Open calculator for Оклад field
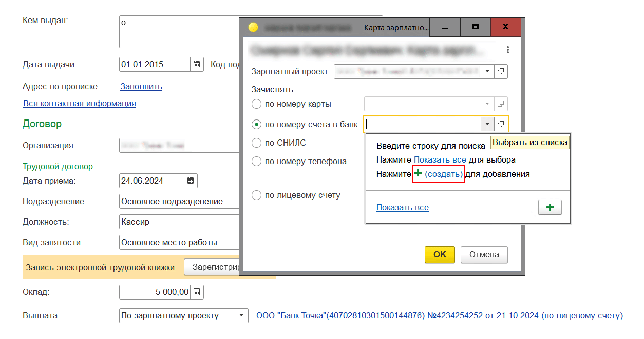The height and width of the screenshot is (339, 644). [x=197, y=292]
